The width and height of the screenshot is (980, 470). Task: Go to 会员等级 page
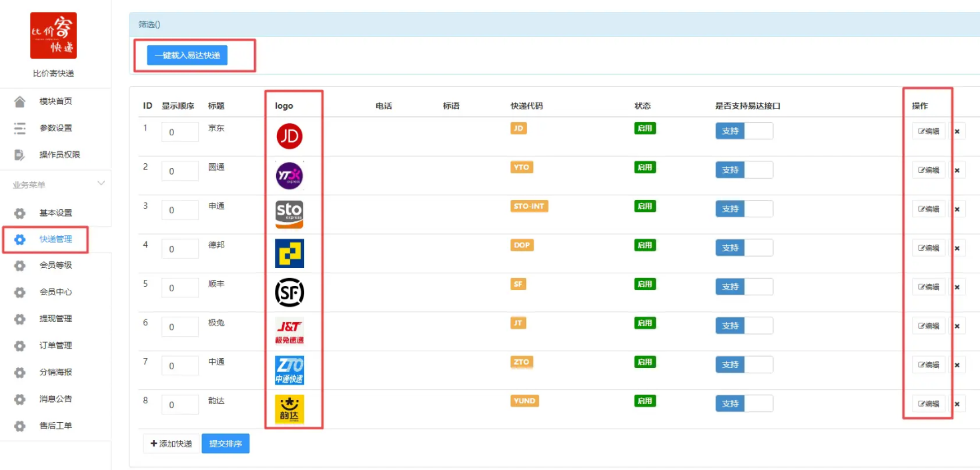pyautogui.click(x=55, y=265)
